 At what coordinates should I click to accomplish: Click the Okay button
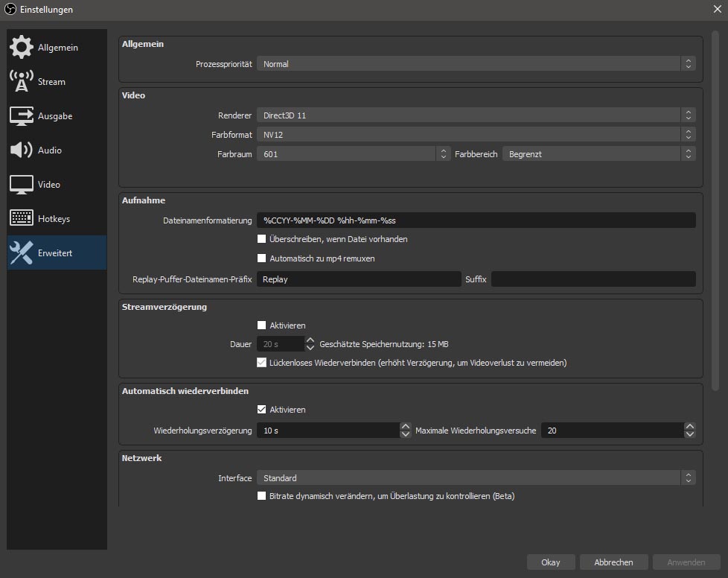pyautogui.click(x=551, y=562)
